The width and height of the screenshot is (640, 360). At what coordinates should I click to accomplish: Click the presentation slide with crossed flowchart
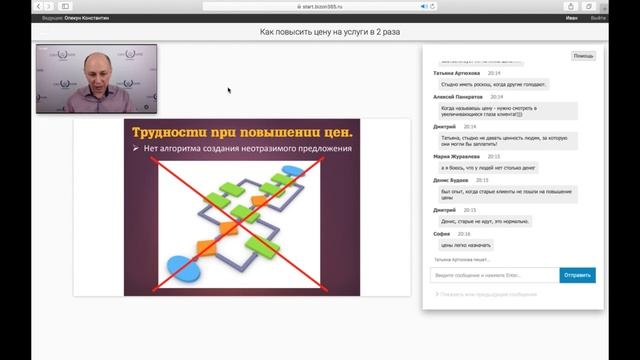click(x=242, y=207)
